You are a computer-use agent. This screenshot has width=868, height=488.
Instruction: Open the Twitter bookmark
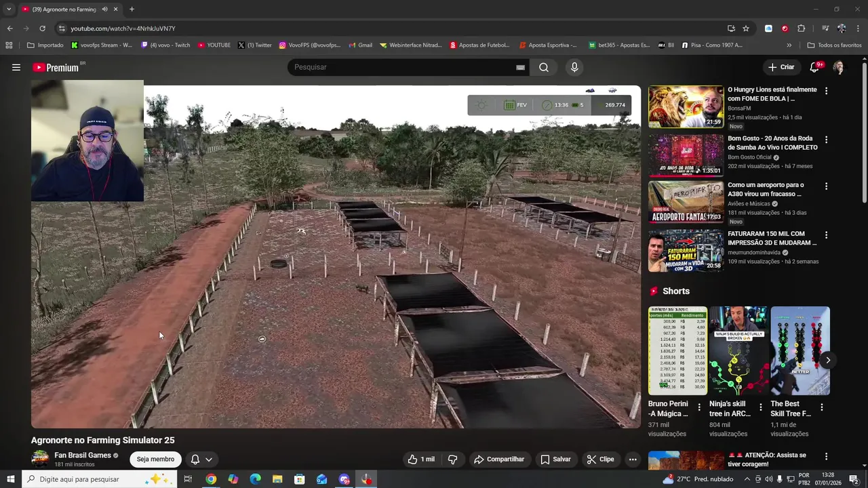[x=254, y=45]
